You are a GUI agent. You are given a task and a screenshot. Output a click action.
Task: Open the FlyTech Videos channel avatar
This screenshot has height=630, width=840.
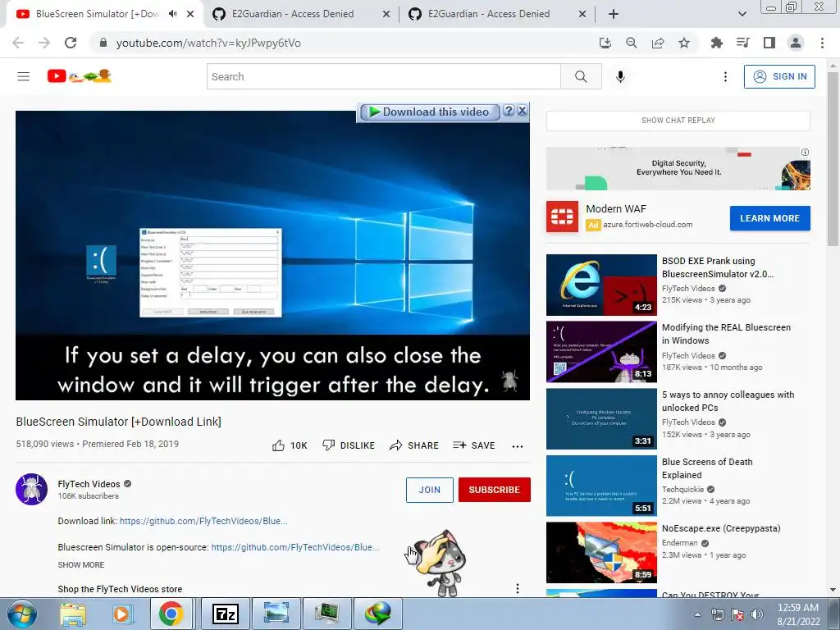pyautogui.click(x=32, y=489)
